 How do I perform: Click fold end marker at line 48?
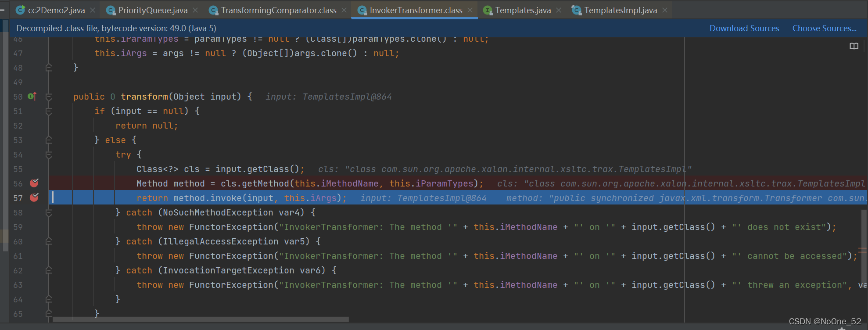(49, 68)
